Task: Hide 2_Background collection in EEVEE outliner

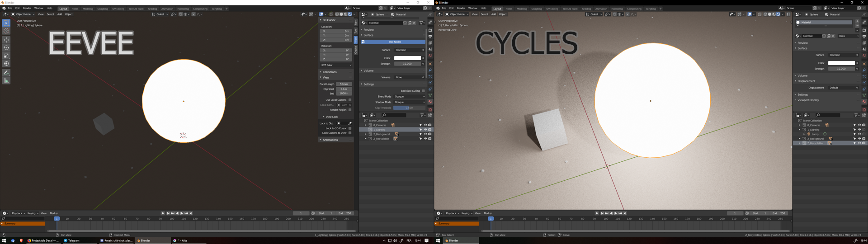Action: click(x=425, y=134)
